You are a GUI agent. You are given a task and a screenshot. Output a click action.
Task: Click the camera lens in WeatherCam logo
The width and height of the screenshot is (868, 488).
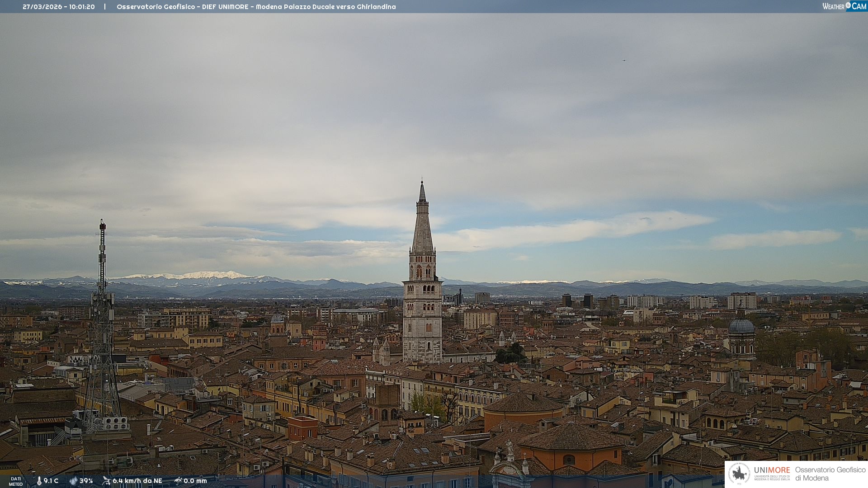pyautogui.click(x=848, y=5)
